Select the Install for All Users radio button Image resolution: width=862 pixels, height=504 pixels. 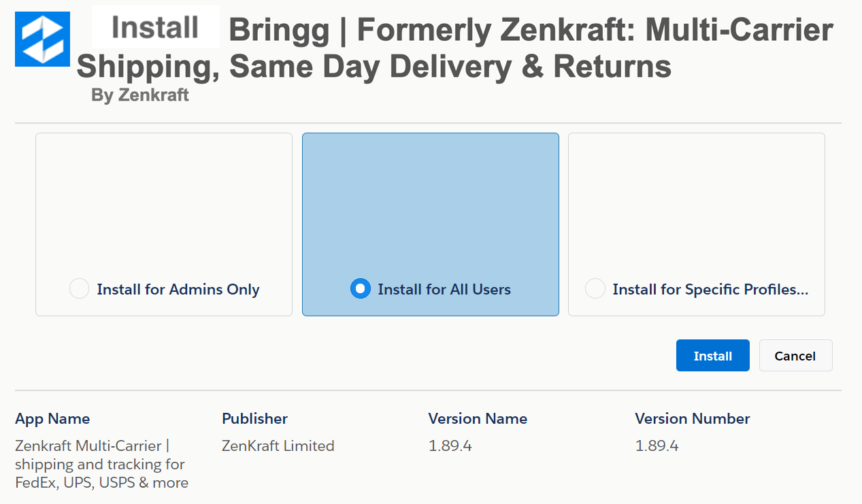(x=361, y=289)
